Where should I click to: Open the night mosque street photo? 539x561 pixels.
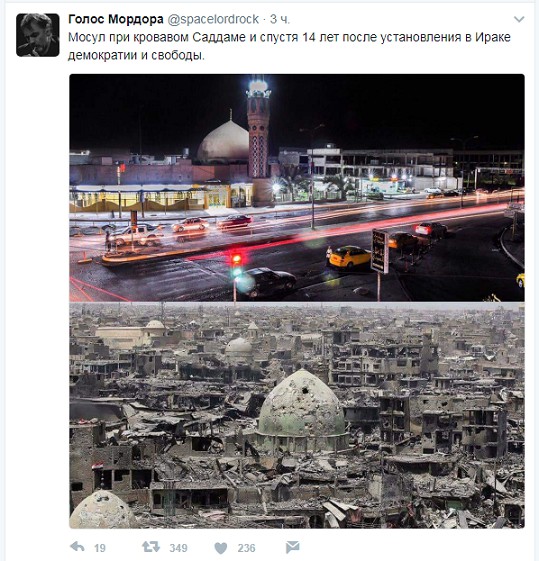point(297,187)
